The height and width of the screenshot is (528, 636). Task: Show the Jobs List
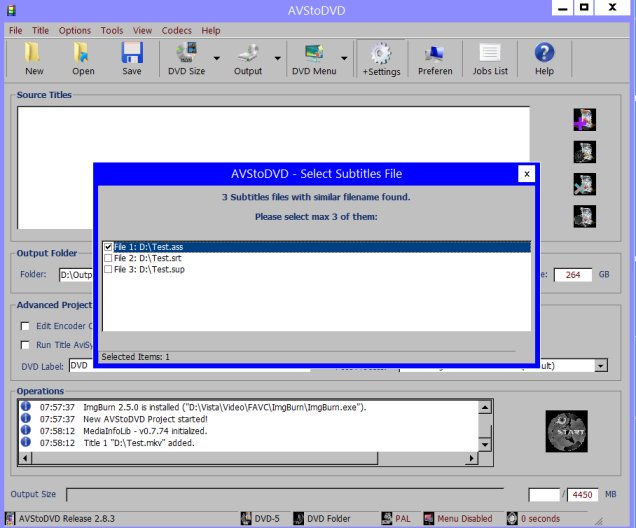(x=490, y=59)
